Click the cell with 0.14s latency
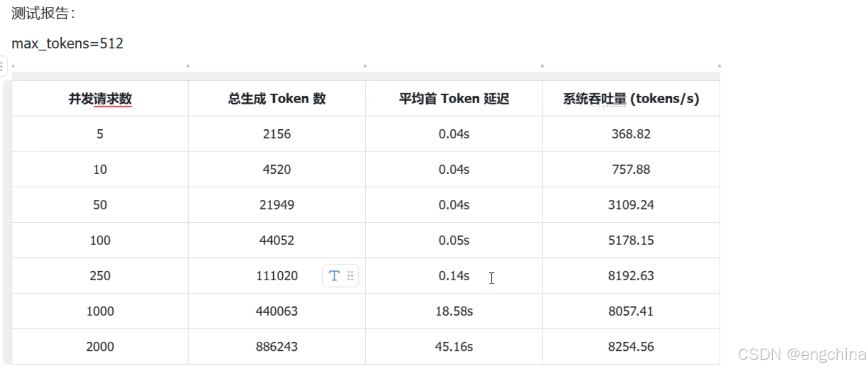The height and width of the screenshot is (369, 868). click(454, 275)
